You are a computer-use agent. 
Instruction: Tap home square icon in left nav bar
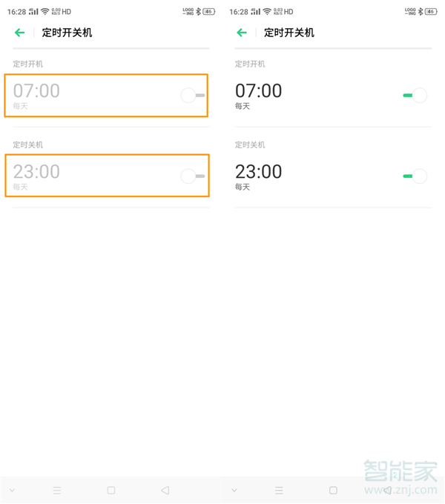111,491
